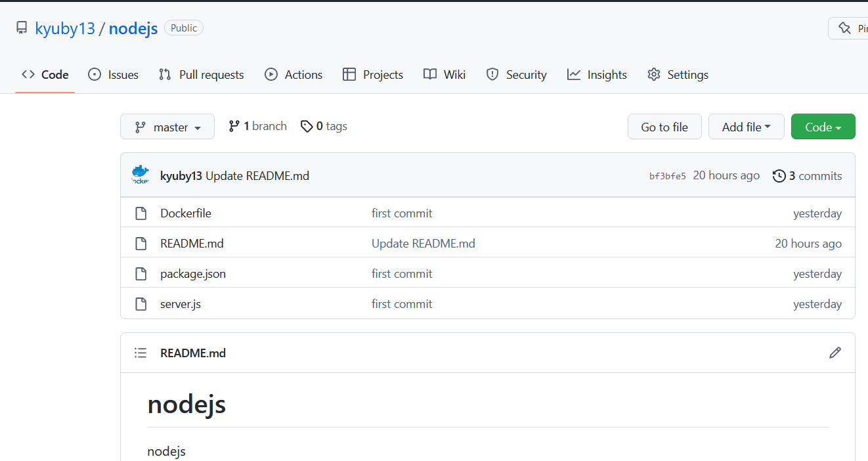Click the Wiki book icon

pyautogui.click(x=430, y=74)
